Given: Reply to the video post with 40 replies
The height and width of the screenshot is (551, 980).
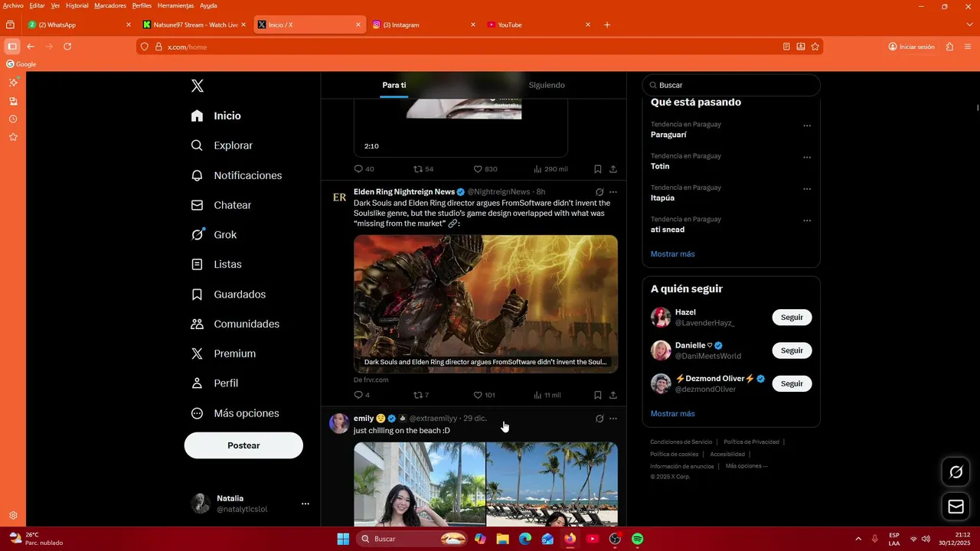Looking at the screenshot, I should (358, 169).
